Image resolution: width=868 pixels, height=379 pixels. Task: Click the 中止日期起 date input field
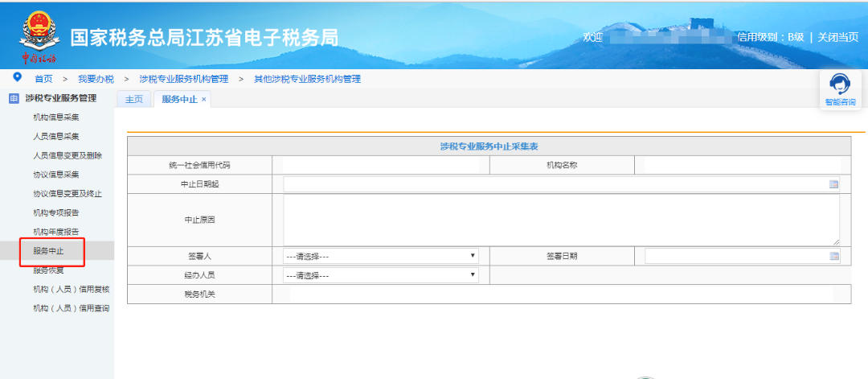click(561, 184)
